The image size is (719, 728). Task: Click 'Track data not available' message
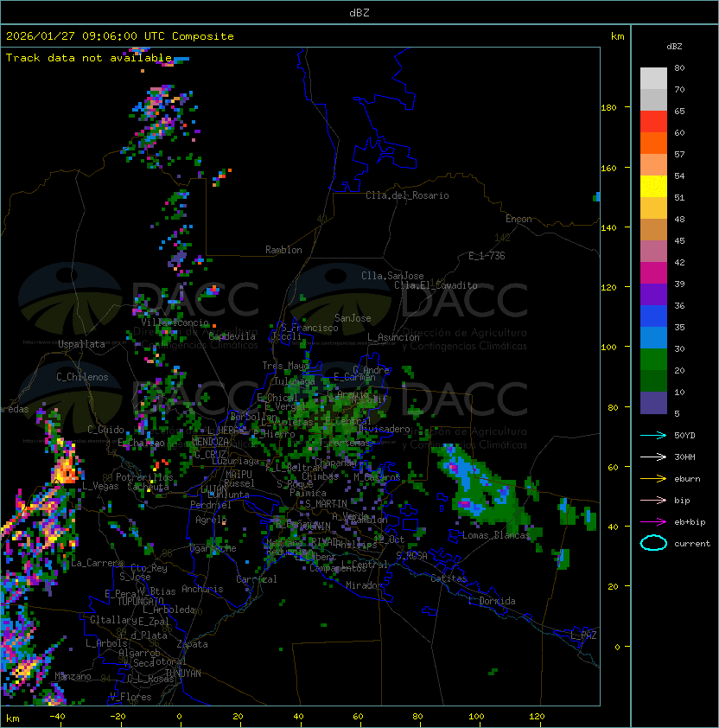click(89, 58)
